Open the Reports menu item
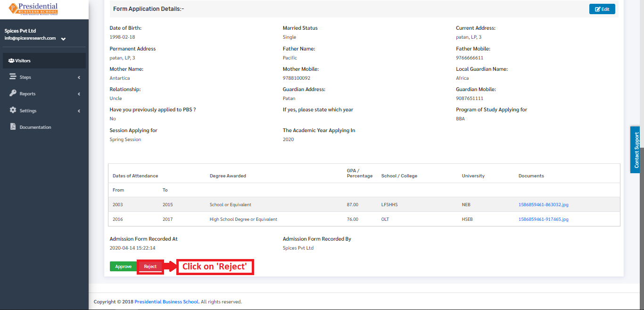This screenshot has height=310, width=644. (44, 94)
